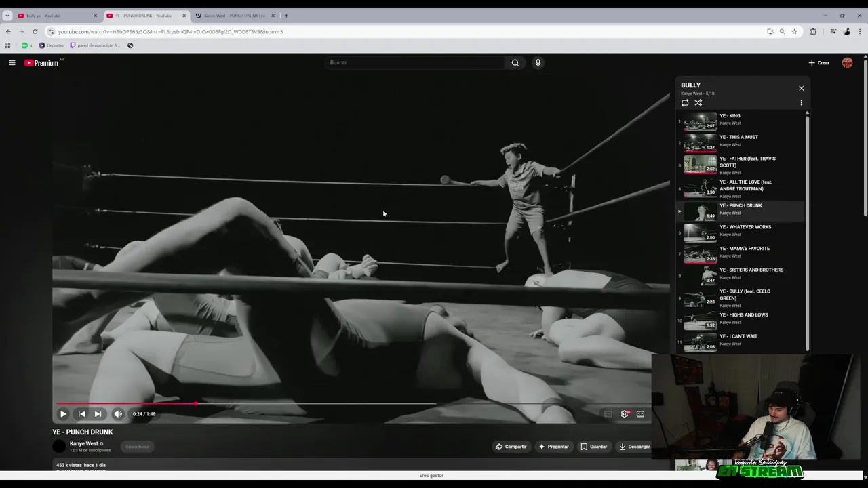Expand the tab search dropdown
The image size is (868, 488).
click(x=7, y=16)
